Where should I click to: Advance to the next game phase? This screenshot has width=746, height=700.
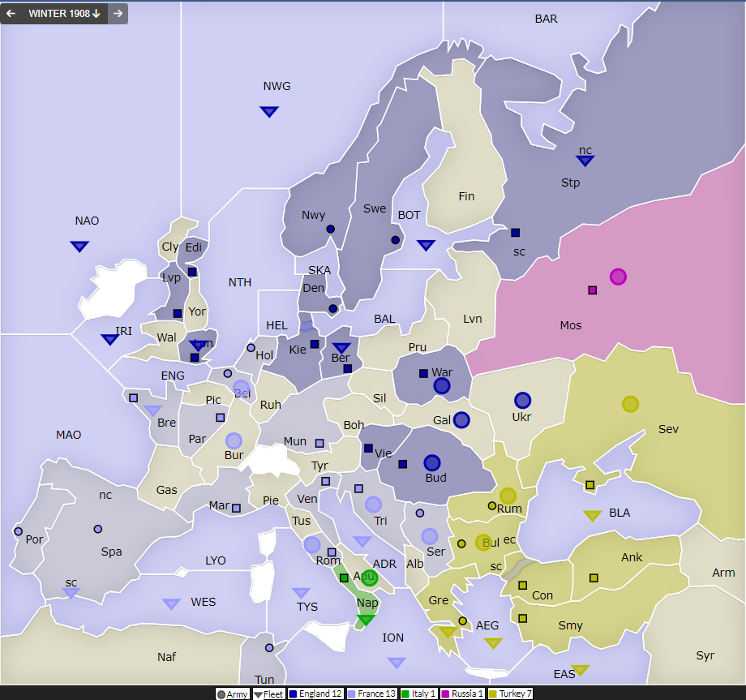118,13
